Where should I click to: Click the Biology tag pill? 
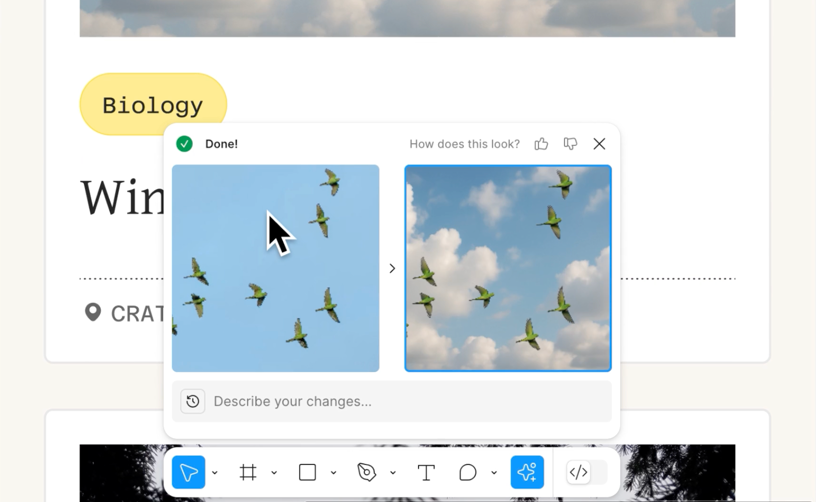coord(153,105)
